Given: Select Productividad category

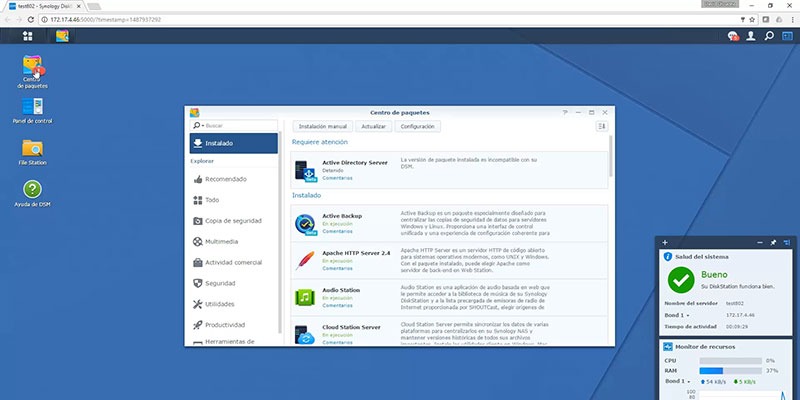Looking at the screenshot, I should click(x=234, y=324).
